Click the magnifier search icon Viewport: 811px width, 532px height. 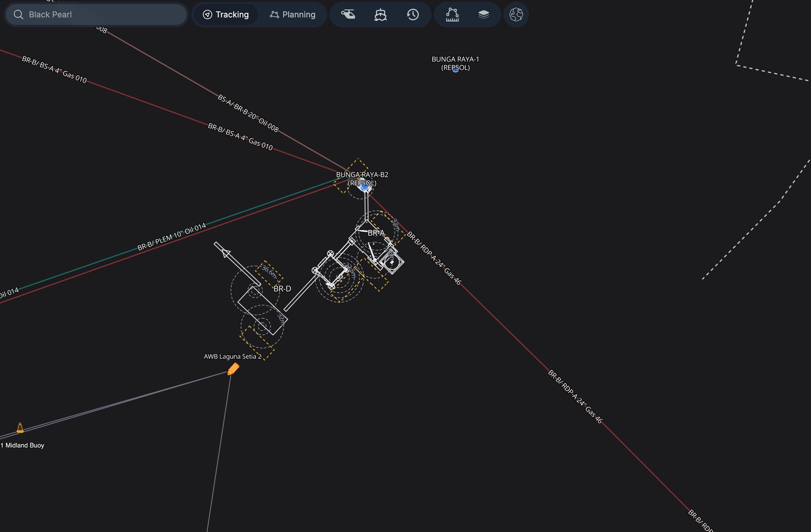[x=19, y=15]
